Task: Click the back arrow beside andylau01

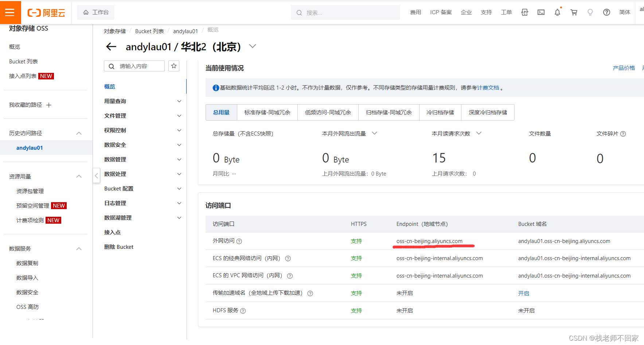Action: [x=111, y=47]
